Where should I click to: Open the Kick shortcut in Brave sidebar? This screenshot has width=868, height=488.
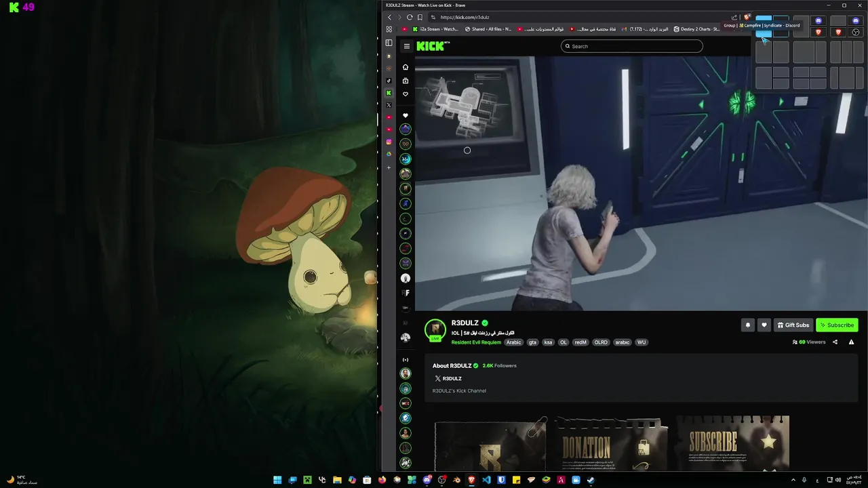pyautogui.click(x=389, y=93)
